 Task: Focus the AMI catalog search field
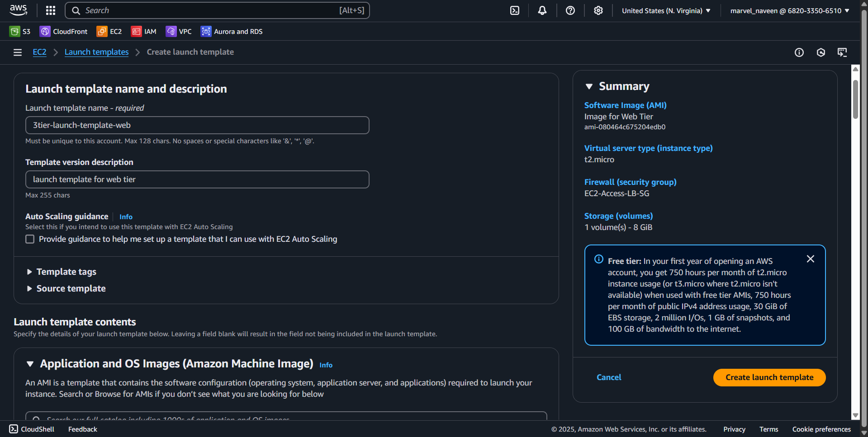(x=286, y=417)
